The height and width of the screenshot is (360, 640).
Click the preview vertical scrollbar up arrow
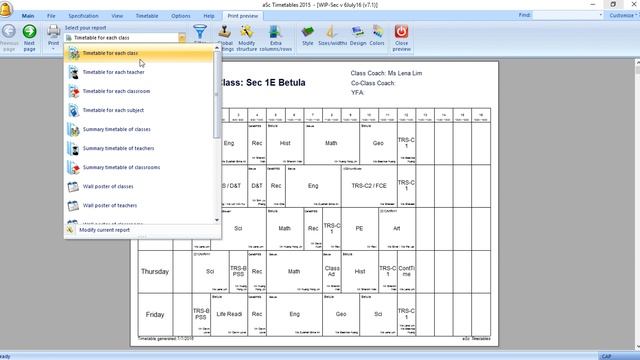point(638,63)
